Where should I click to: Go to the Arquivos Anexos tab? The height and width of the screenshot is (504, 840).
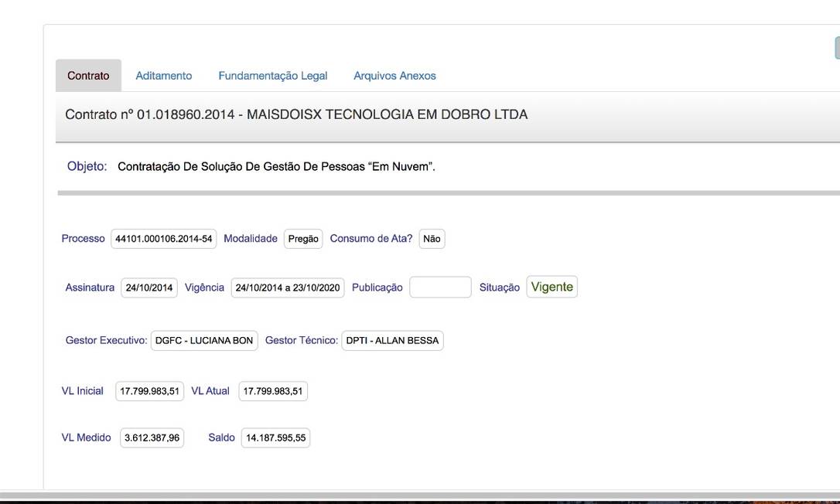[x=394, y=76]
